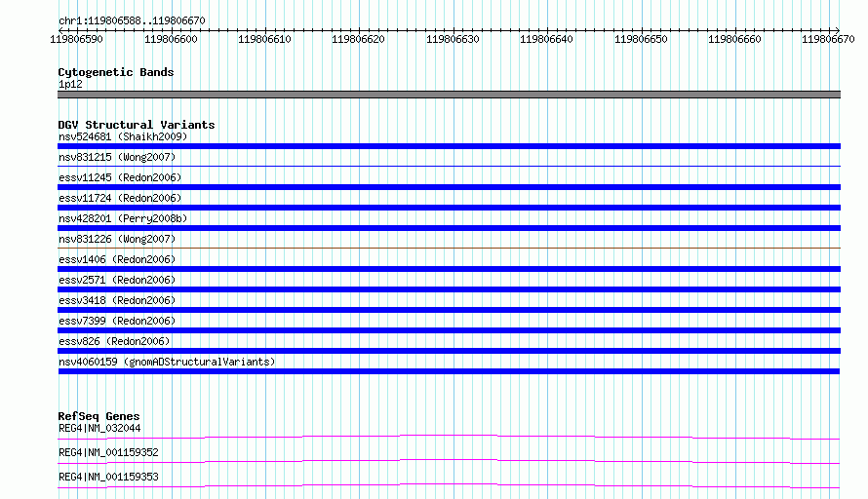
Task: Click the blue bar under essv11245
Action: pos(449,187)
